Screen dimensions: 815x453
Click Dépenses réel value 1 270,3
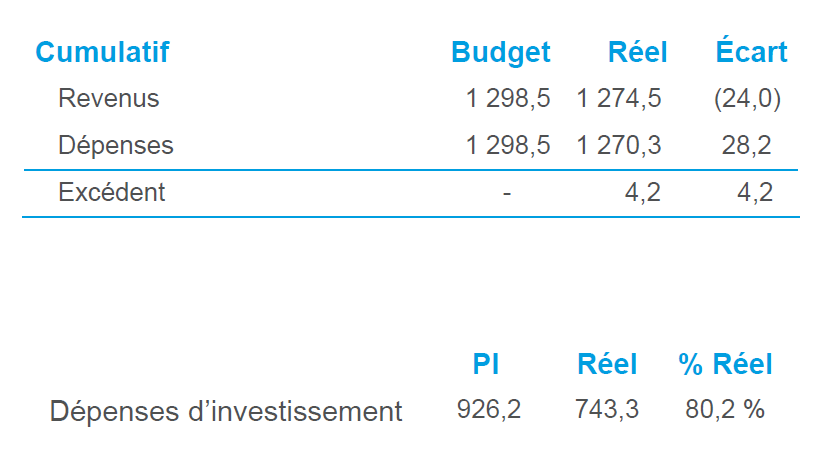619,145
